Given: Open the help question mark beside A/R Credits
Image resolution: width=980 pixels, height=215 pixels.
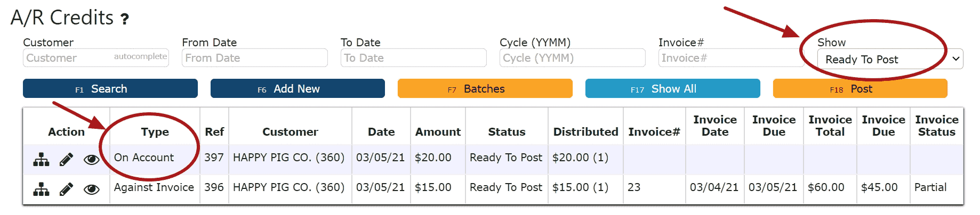Looking at the screenshot, I should pos(124,20).
